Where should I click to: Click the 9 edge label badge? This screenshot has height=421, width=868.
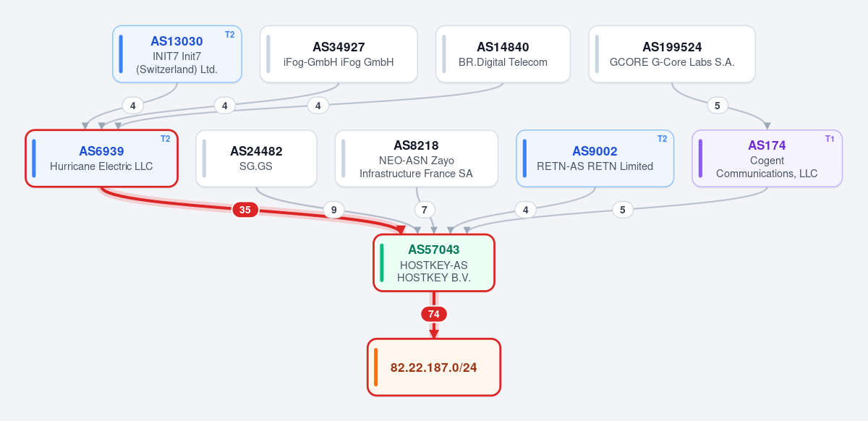point(333,210)
